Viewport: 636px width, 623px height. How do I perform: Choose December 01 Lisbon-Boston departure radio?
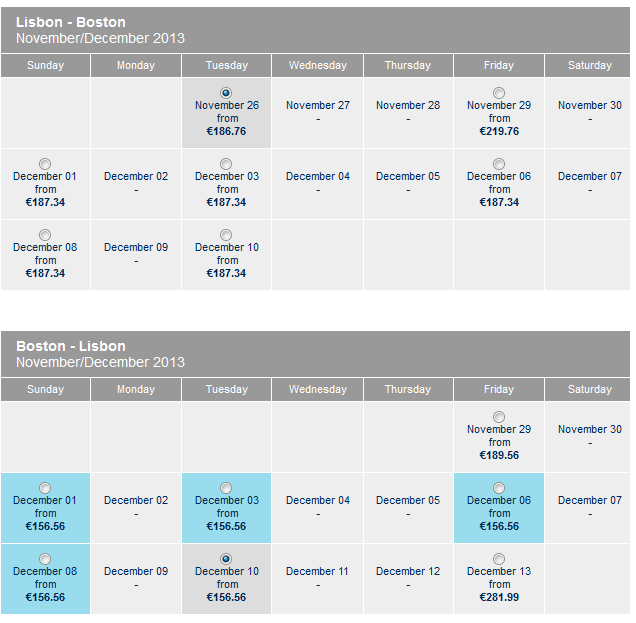tap(45, 164)
